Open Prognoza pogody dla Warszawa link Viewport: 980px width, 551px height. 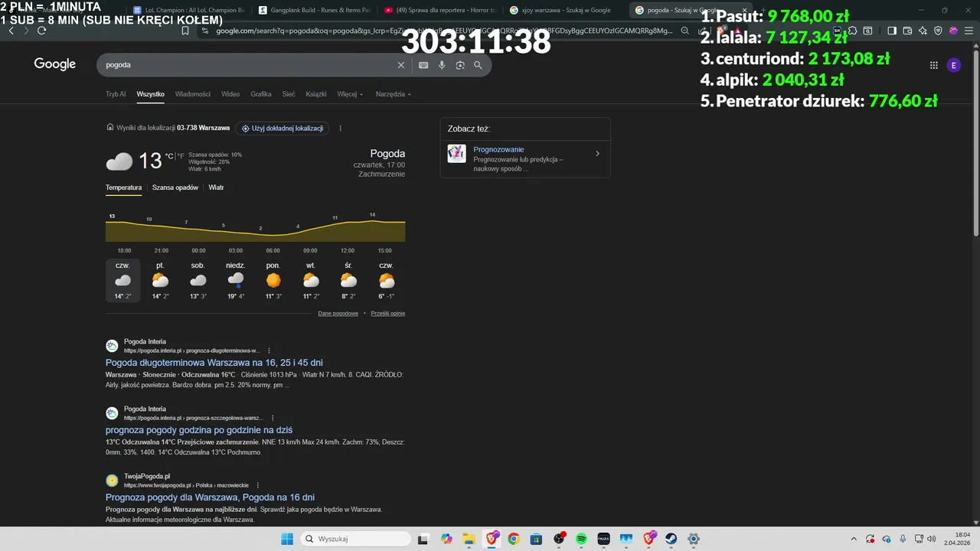210,497
